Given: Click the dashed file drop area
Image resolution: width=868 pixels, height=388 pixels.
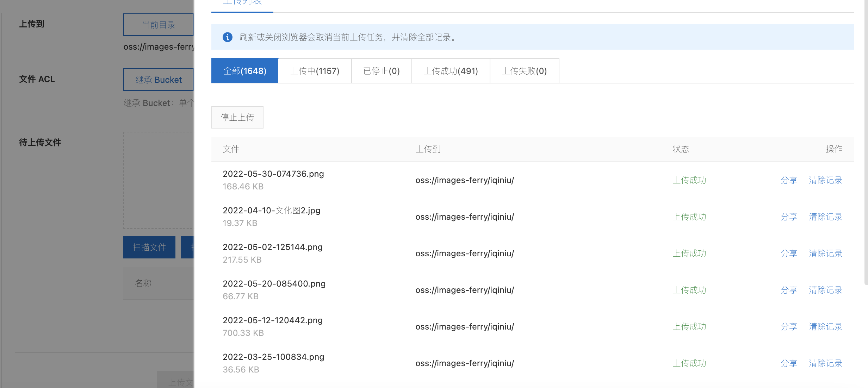Looking at the screenshot, I should pos(159,180).
